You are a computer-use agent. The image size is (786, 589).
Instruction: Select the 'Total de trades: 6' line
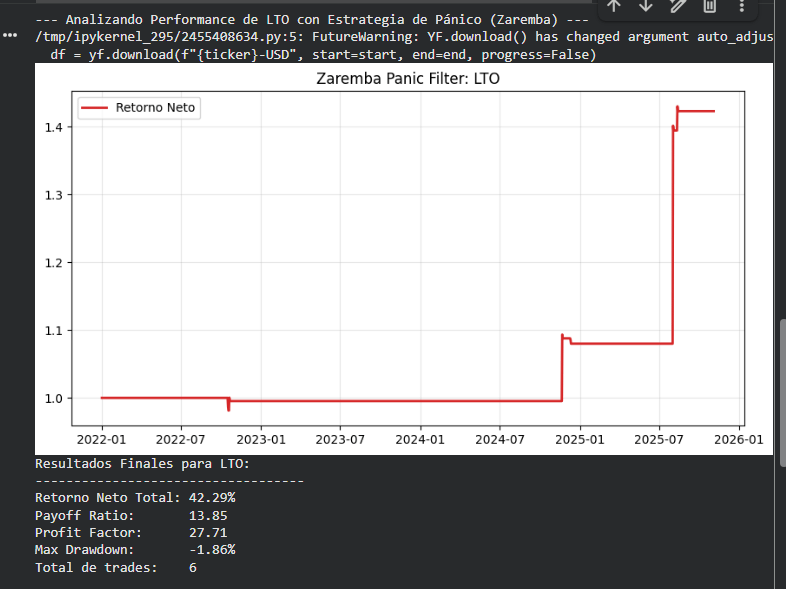(x=116, y=567)
